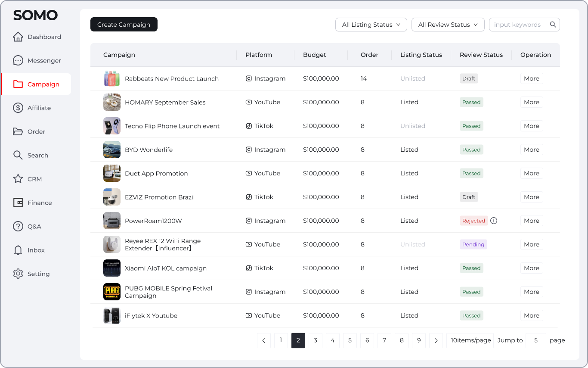Click the SOMO logo
The image size is (588, 368).
tap(35, 16)
